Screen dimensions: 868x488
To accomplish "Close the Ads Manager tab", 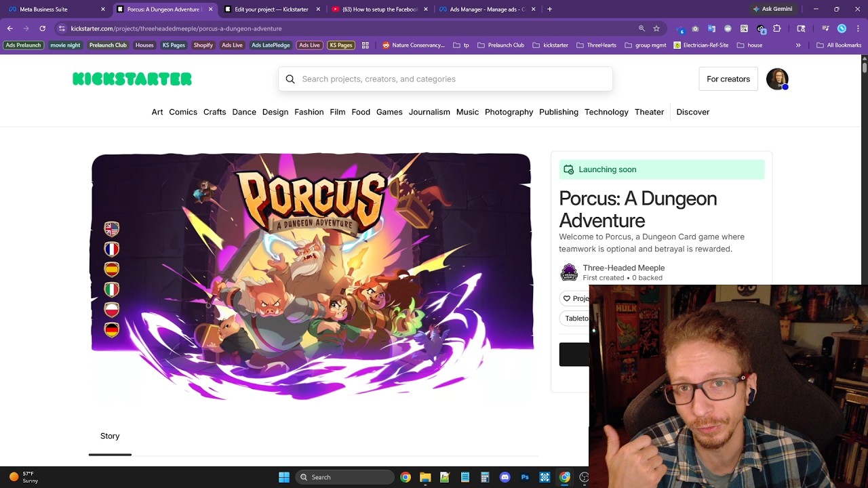I will (534, 9).
